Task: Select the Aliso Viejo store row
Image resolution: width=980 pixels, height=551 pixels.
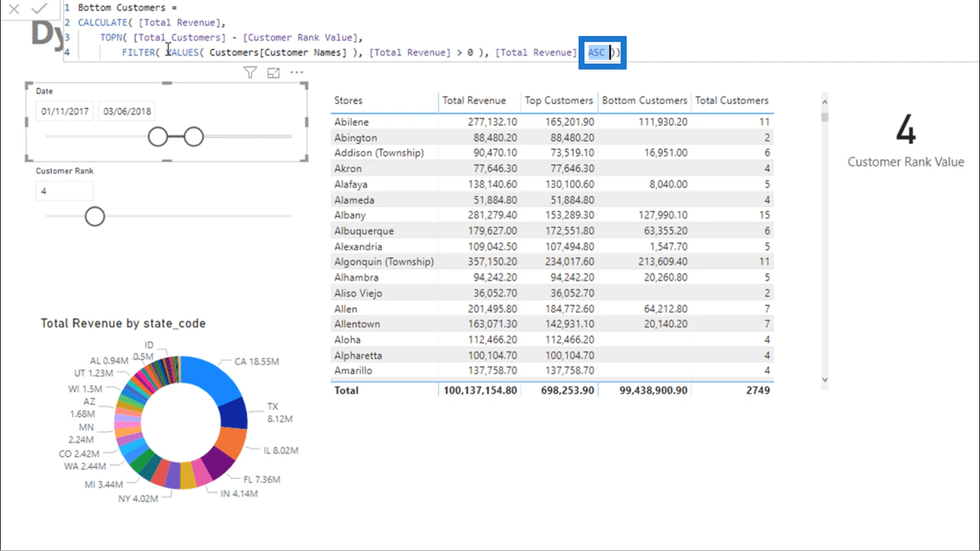Action: coord(552,293)
